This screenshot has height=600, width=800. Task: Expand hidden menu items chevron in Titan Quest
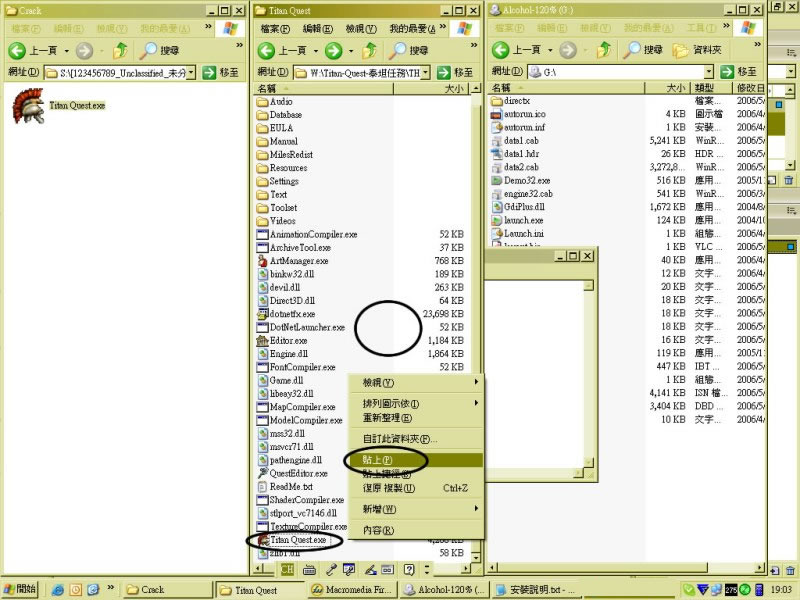(442, 27)
